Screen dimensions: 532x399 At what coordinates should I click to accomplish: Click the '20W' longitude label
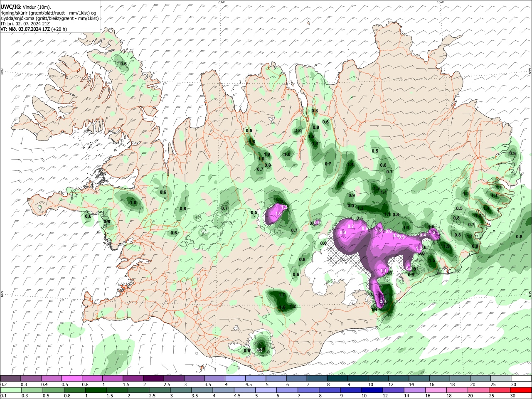[x=222, y=2]
